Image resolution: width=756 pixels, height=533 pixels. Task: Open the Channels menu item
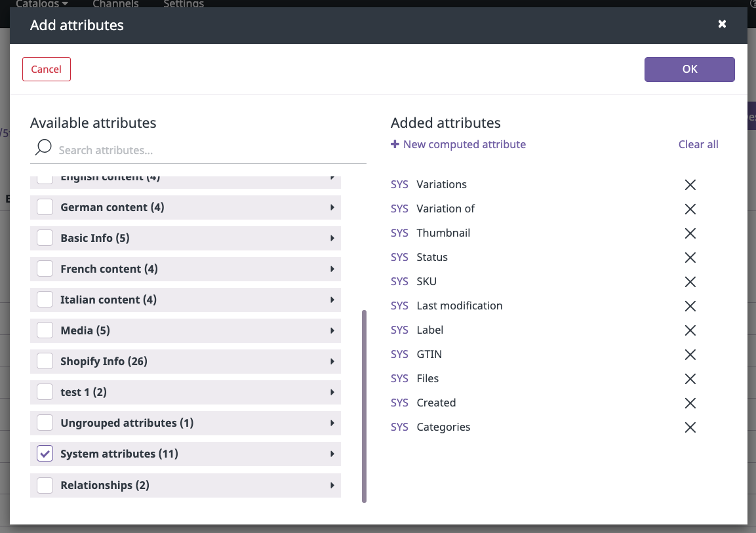click(x=115, y=4)
